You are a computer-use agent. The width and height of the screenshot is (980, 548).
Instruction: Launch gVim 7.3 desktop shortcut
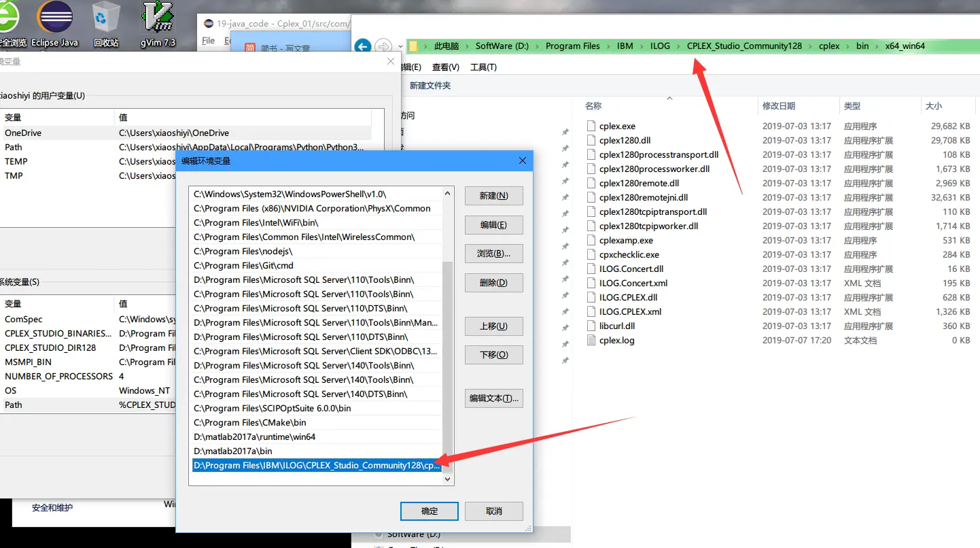click(x=158, y=24)
